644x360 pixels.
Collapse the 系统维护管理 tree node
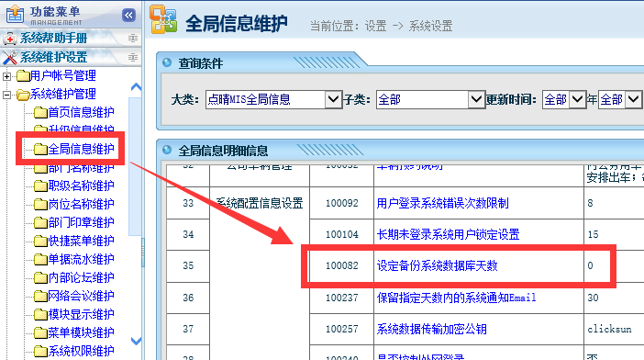click(6, 95)
